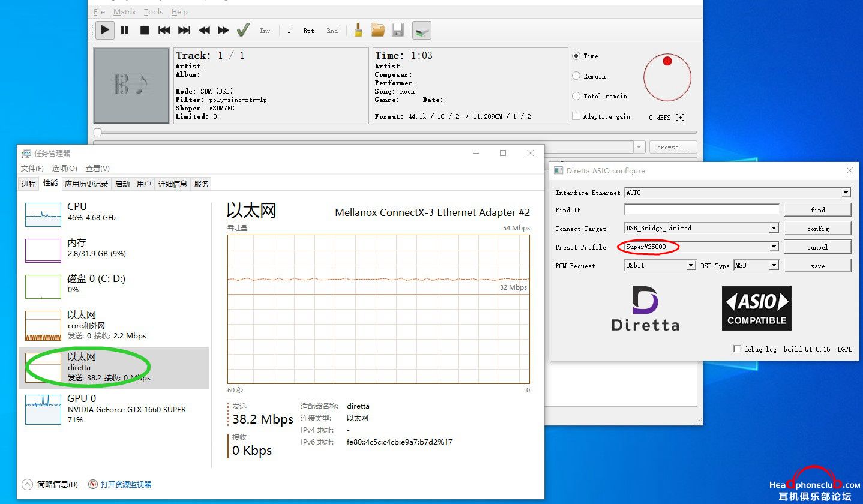863x504 pixels.
Task: Switch to the 应用历史记录 tab
Action: click(x=86, y=184)
